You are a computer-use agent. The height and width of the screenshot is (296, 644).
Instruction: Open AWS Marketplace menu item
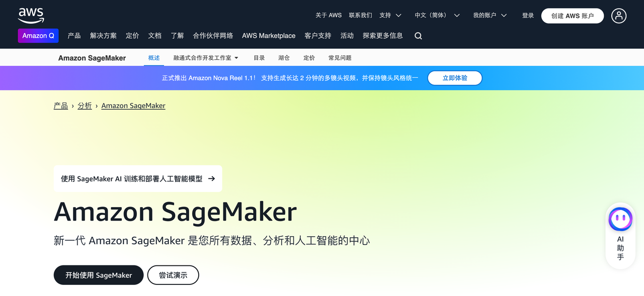(x=269, y=36)
